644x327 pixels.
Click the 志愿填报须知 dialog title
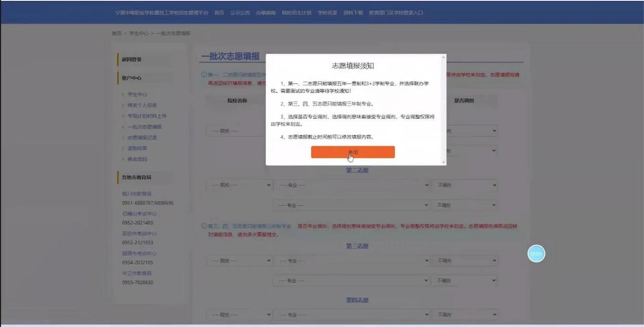(353, 66)
